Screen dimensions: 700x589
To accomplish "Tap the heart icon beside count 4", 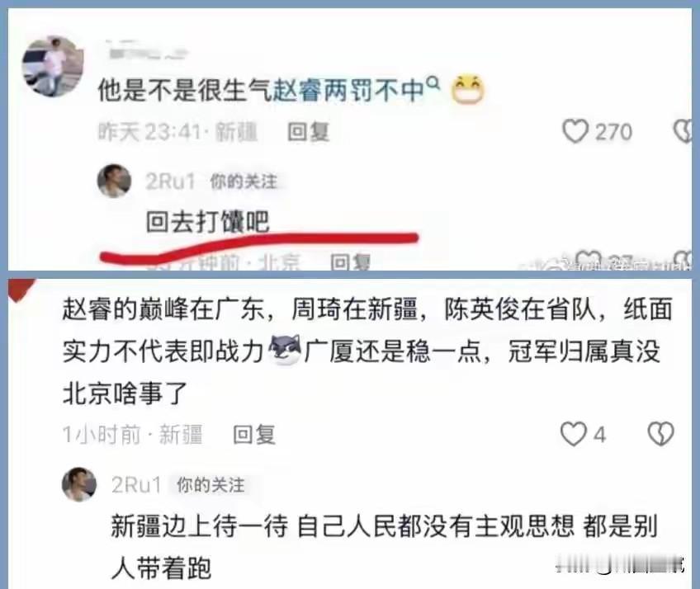I will coord(573,434).
